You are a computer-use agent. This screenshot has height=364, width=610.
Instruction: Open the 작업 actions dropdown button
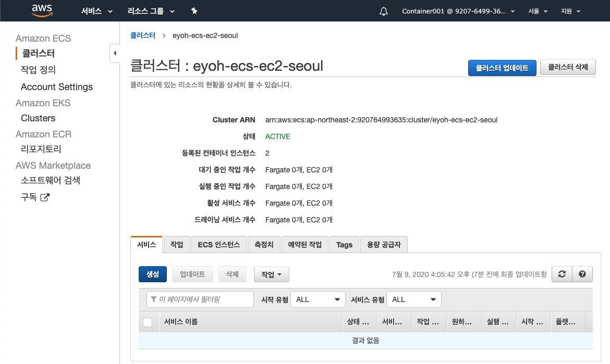click(272, 274)
